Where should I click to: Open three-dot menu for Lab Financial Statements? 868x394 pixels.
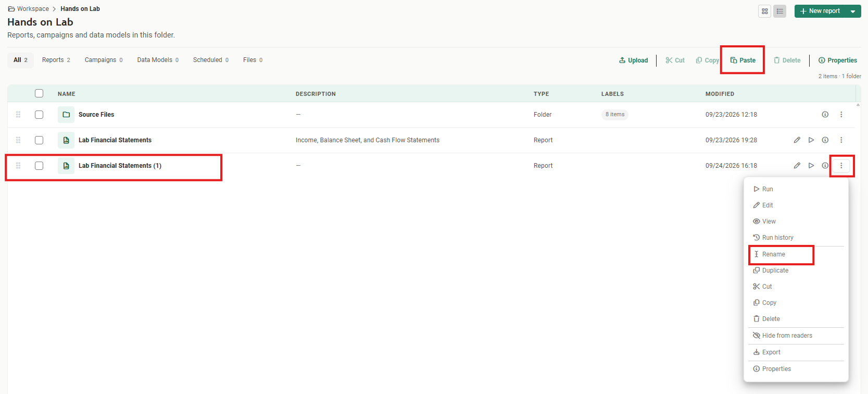pos(841,140)
